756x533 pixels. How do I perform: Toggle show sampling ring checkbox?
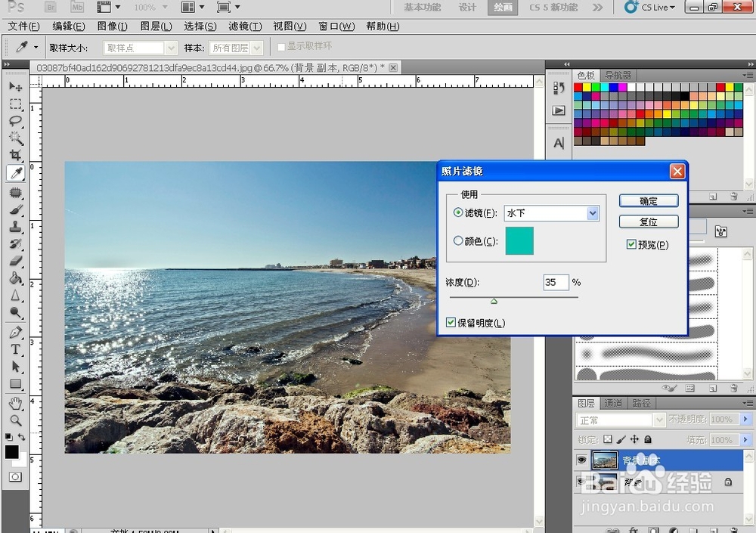(x=281, y=47)
